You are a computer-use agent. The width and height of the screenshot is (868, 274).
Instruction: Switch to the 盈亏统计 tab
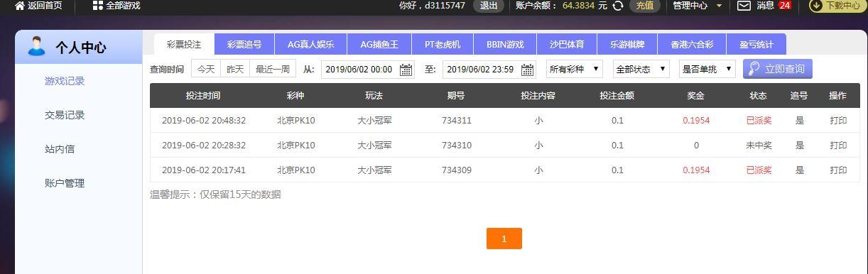(756, 44)
